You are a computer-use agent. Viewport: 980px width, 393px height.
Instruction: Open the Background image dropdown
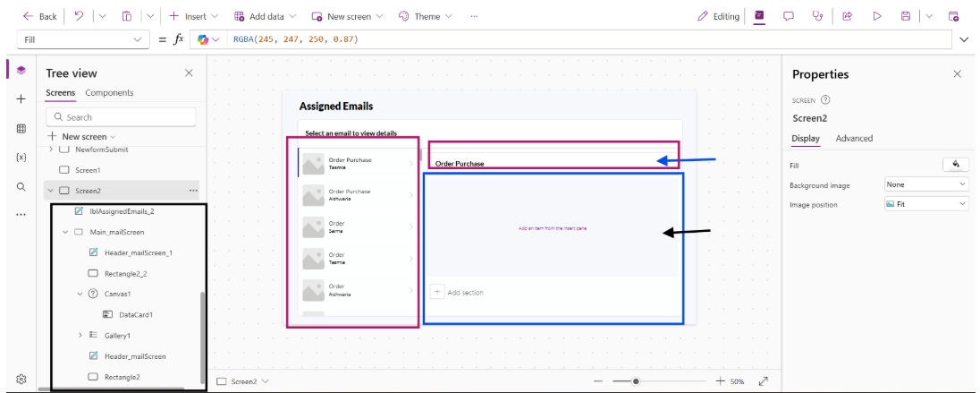click(926, 184)
